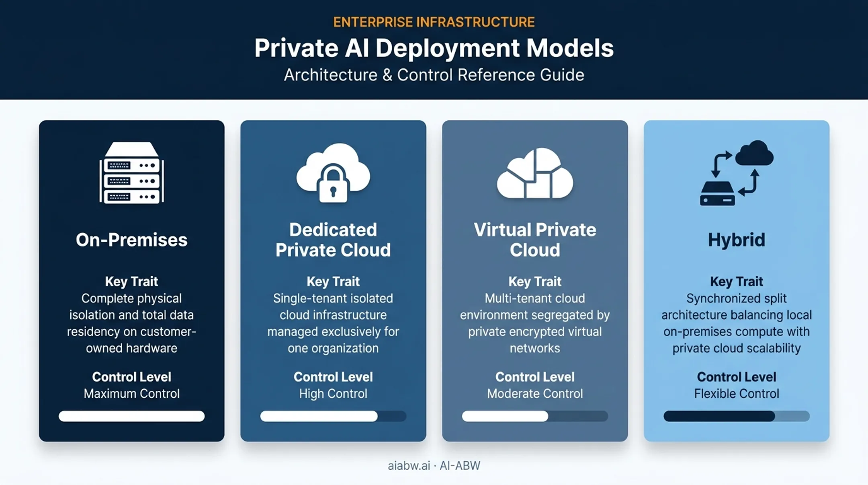The width and height of the screenshot is (868, 485).
Task: Click Control Level label in Dedicated Private Cloud card
Action: (333, 377)
